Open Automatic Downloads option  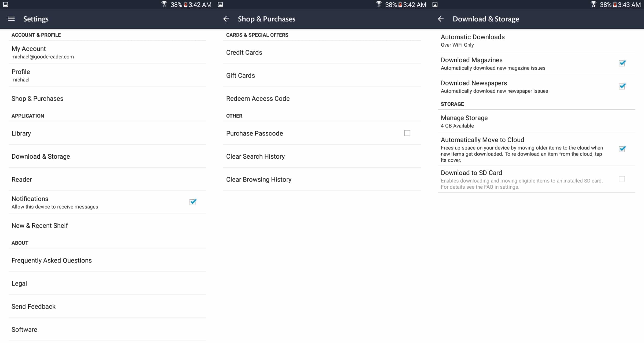point(537,40)
